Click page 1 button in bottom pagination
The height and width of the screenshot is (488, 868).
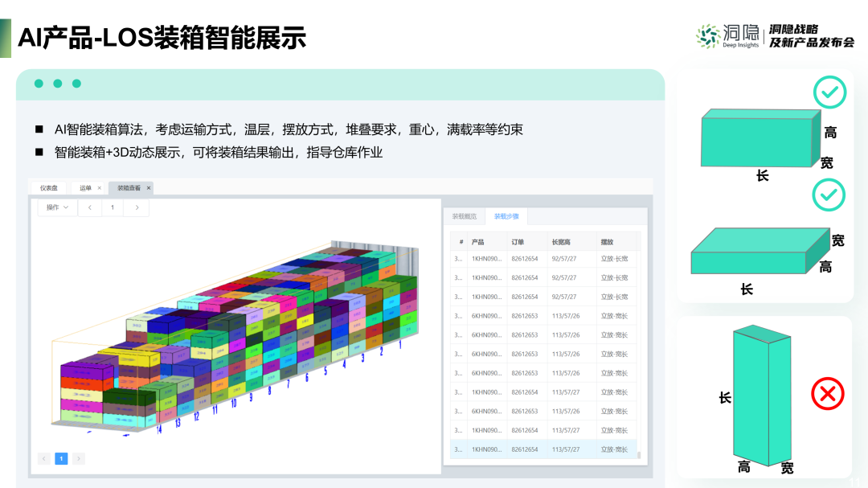click(61, 458)
